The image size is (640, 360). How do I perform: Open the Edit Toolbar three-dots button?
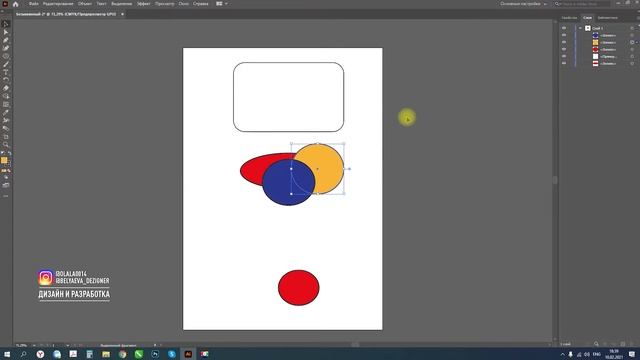coord(6,196)
